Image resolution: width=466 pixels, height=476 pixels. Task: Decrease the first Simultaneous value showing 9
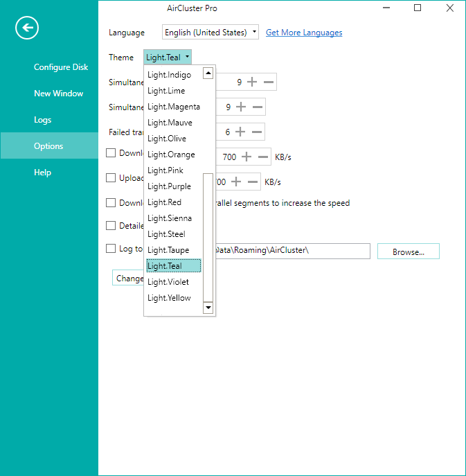tap(269, 82)
